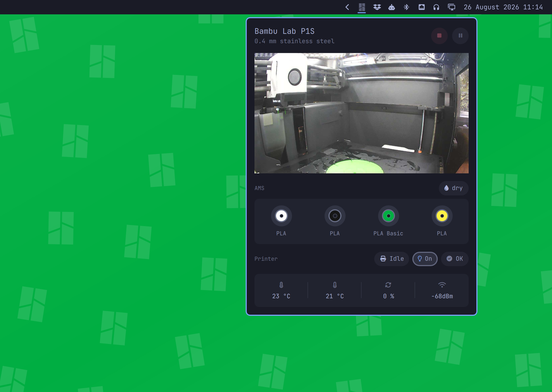The image size is (552, 392).
Task: Click the AMS section label
Action: pos(259,188)
